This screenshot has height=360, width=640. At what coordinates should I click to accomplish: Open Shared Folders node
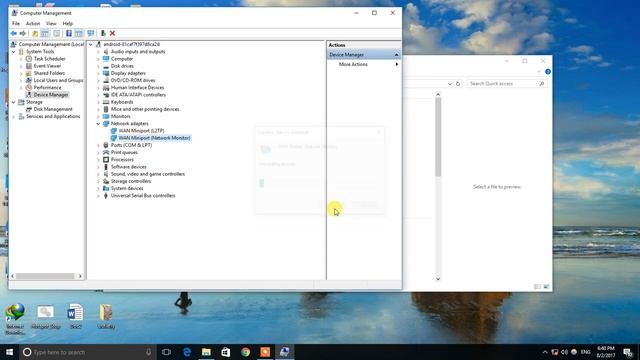point(49,73)
